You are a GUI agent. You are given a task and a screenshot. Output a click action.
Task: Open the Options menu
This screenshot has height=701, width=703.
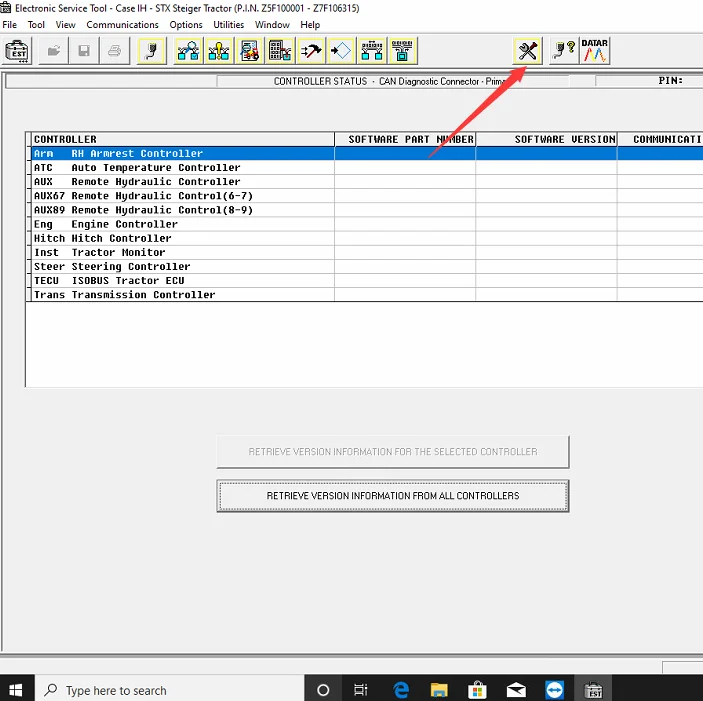(x=186, y=25)
